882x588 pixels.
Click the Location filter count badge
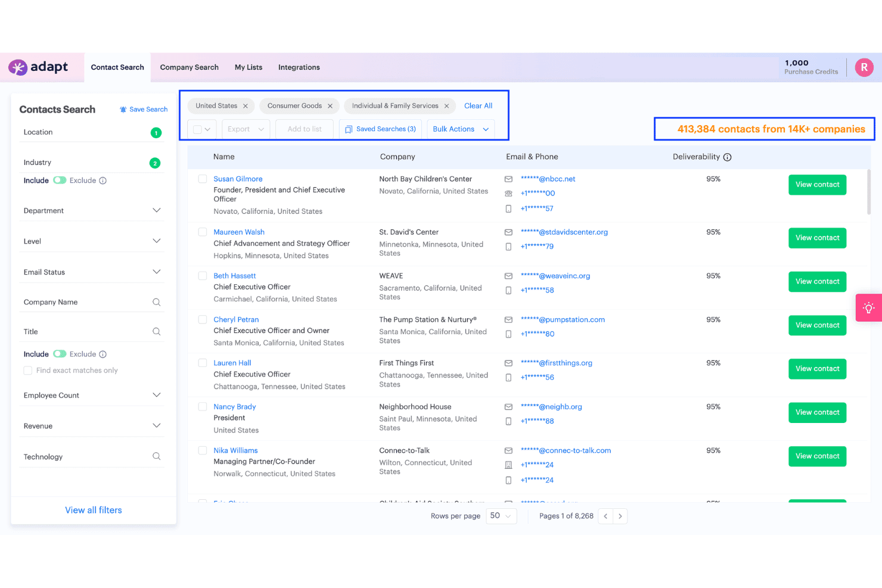coord(156,133)
